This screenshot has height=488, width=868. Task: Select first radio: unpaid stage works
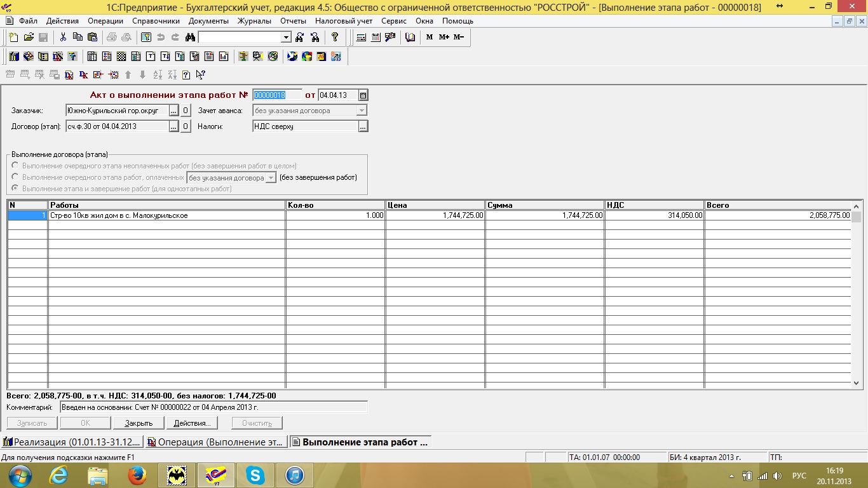click(x=15, y=166)
